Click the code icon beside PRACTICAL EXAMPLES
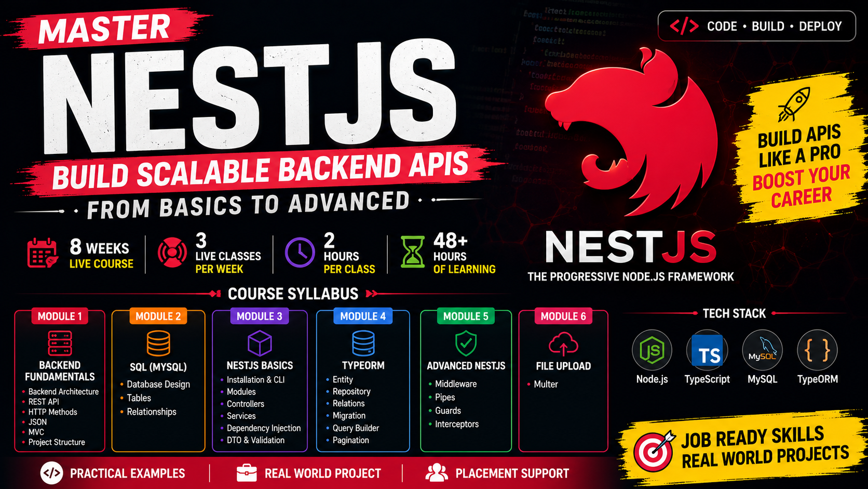The image size is (868, 489). coord(51,473)
